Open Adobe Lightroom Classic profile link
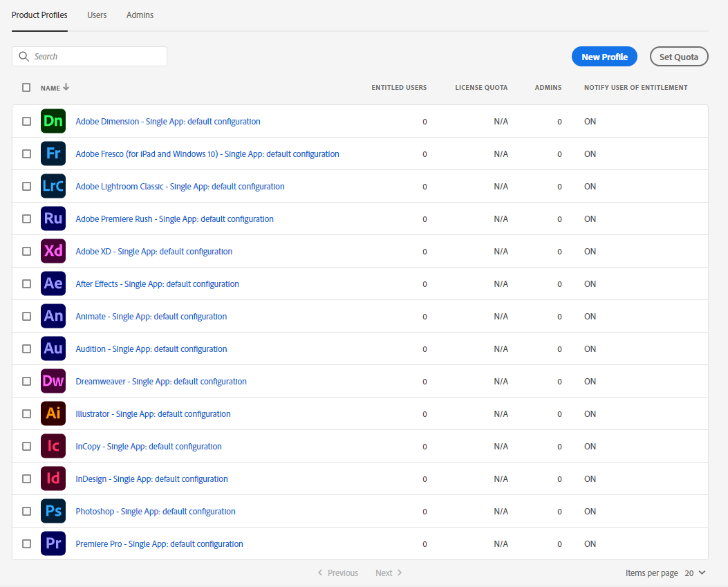The height and width of the screenshot is (587, 728). 180,186
